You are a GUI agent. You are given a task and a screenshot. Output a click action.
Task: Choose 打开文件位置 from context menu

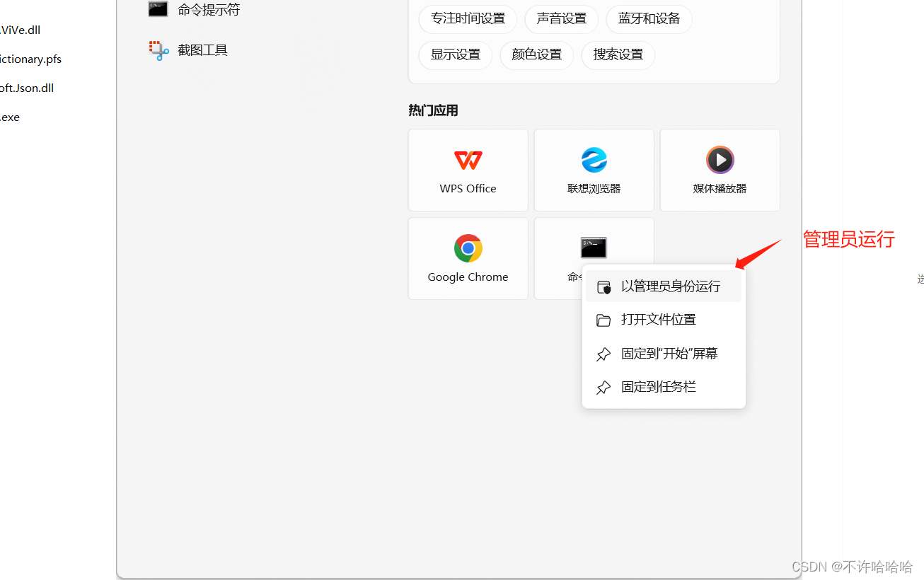664,320
